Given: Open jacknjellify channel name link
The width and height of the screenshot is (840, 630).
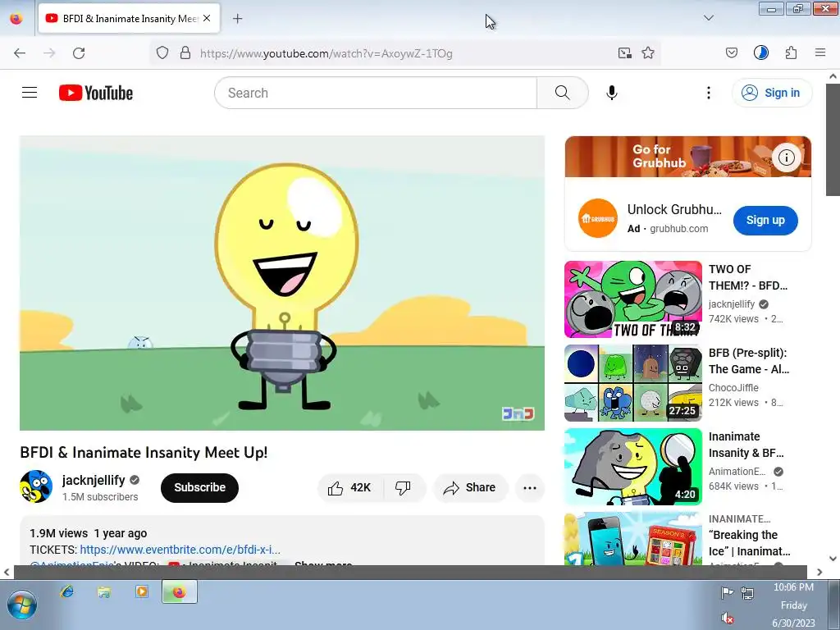Looking at the screenshot, I should tap(94, 480).
